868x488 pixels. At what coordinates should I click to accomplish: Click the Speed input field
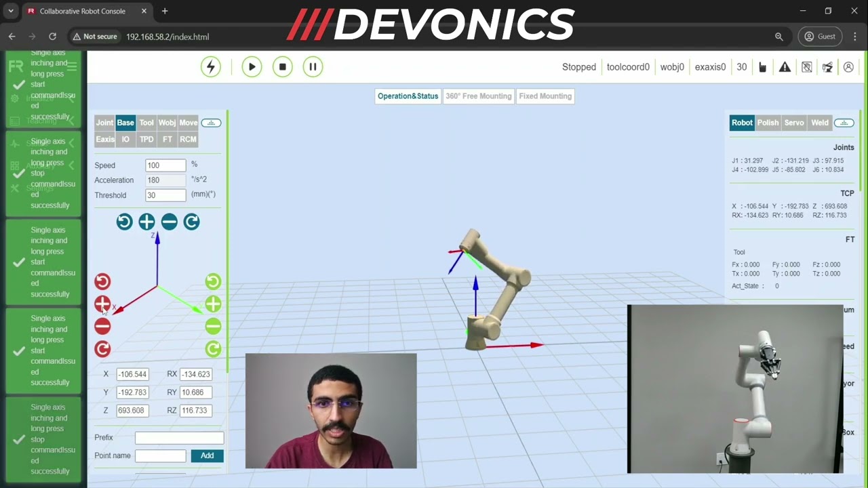[x=165, y=165]
